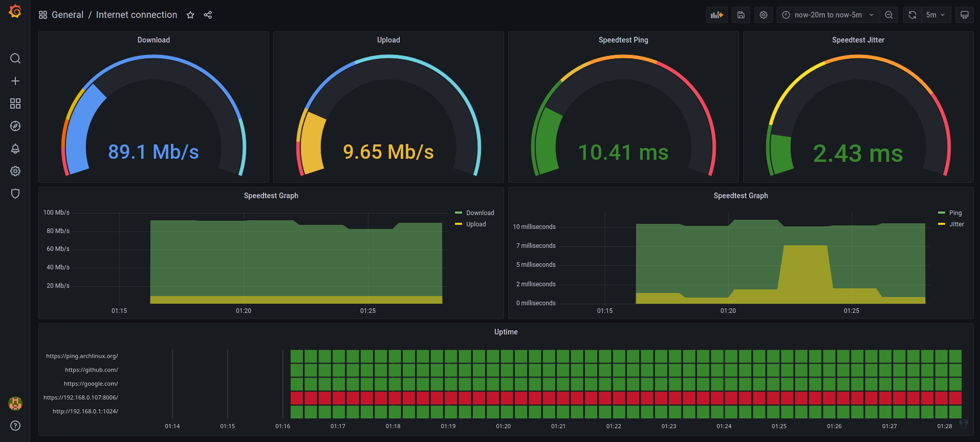Click the http://192.168.0.1:1024/ uptime row label

[85, 411]
